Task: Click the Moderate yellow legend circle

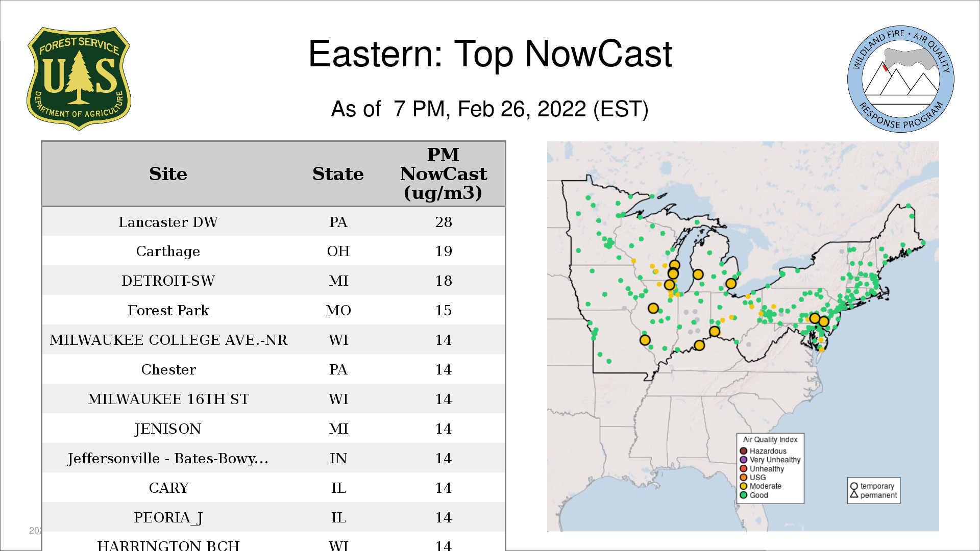Action: point(744,486)
